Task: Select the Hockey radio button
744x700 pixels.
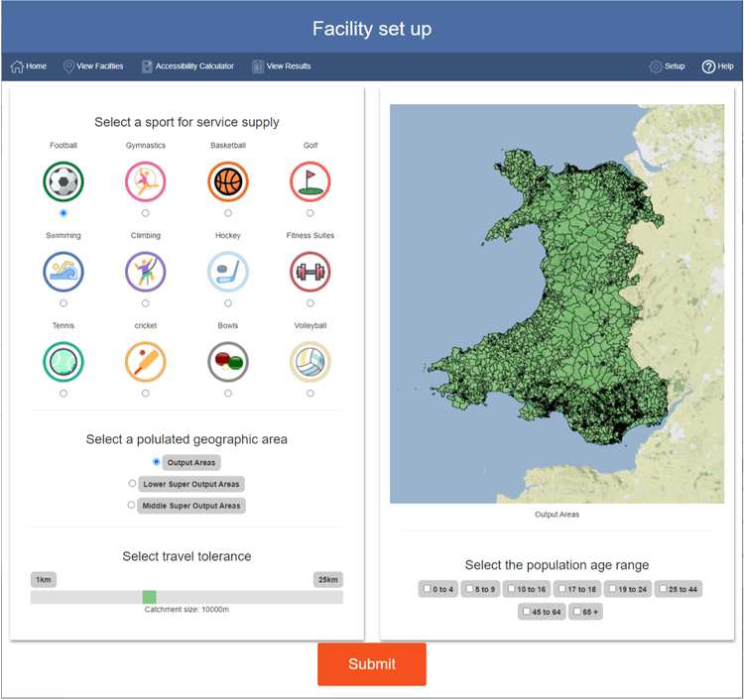Action: tap(228, 303)
